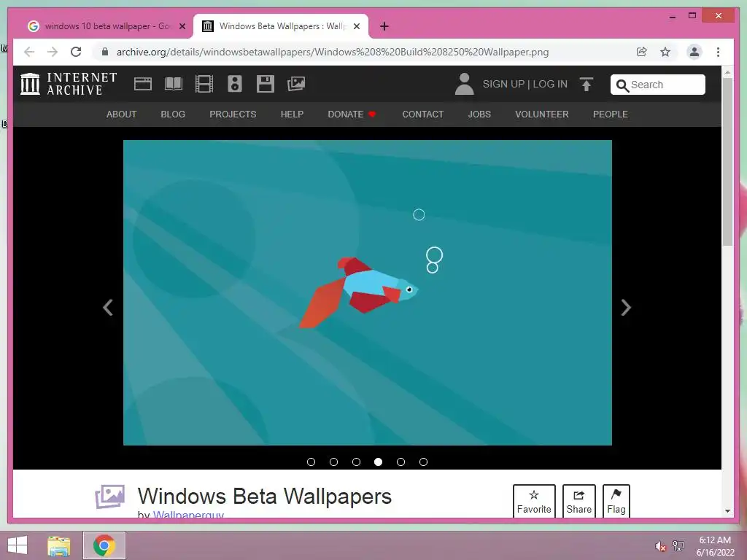Click the network tray icon
The width and height of the screenshot is (747, 560).
pos(678,545)
